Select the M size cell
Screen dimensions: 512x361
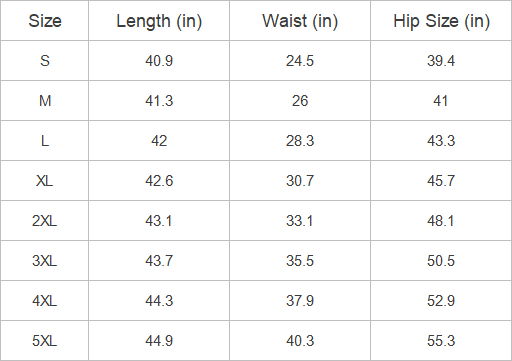point(45,101)
